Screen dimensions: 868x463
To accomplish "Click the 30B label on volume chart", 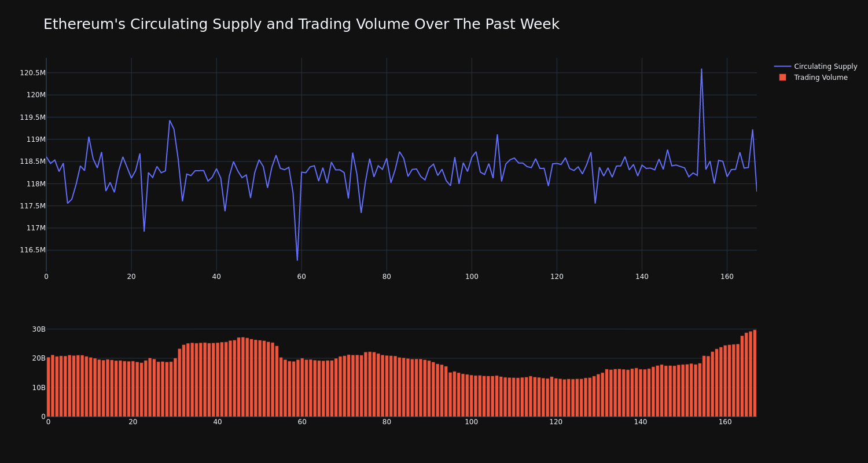I will pyautogui.click(x=39, y=329).
